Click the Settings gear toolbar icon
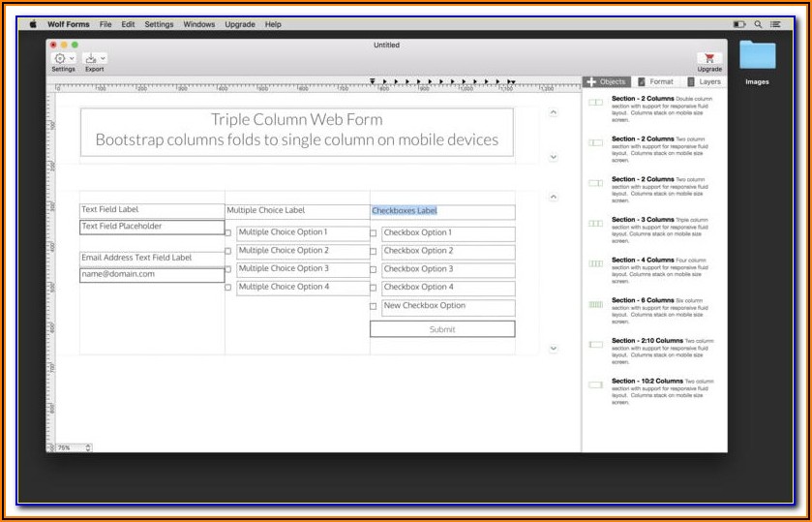 60,59
